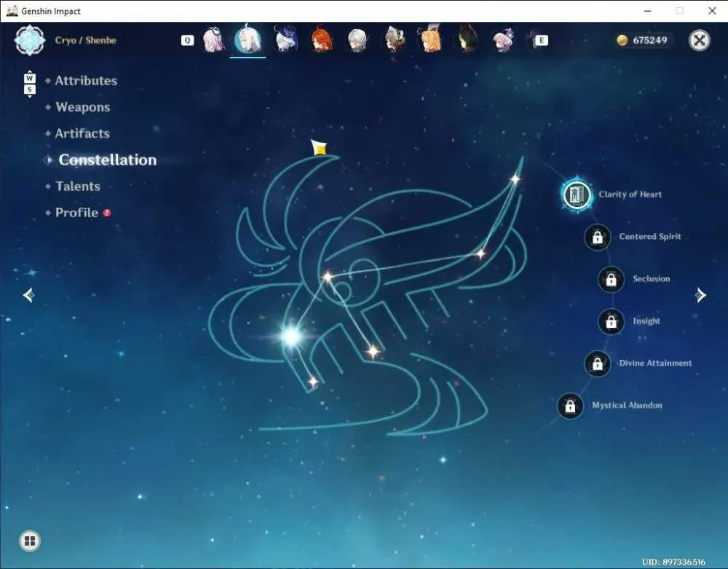
Task: Select the pink long-haired character portrait
Action: click(x=214, y=40)
